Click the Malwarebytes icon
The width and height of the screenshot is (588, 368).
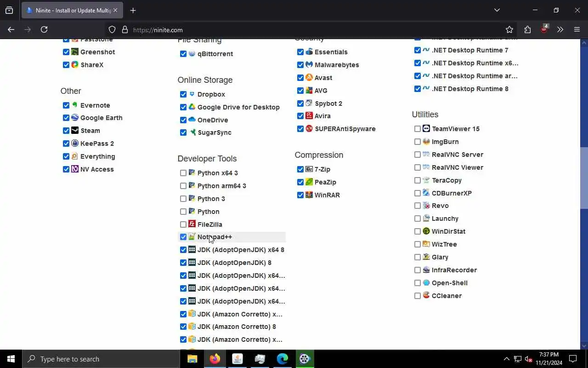309,65
